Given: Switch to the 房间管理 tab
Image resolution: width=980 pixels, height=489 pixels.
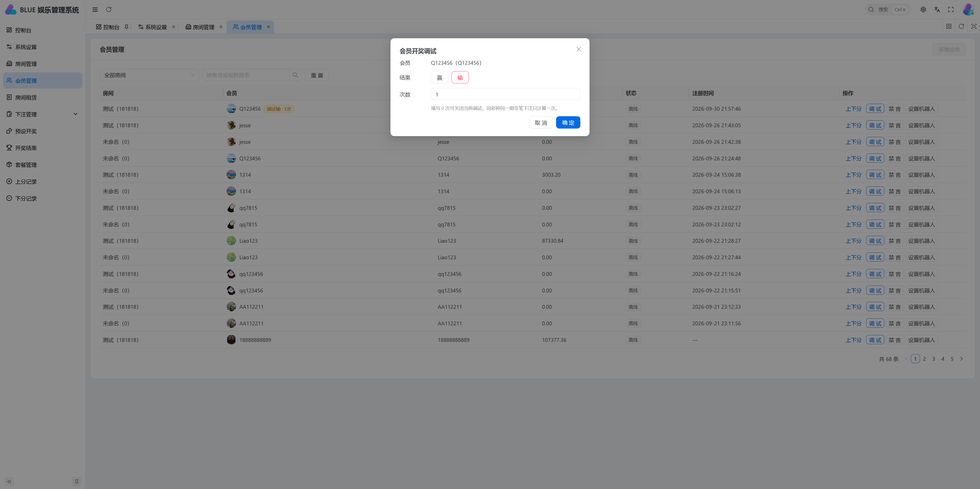Looking at the screenshot, I should tap(200, 27).
